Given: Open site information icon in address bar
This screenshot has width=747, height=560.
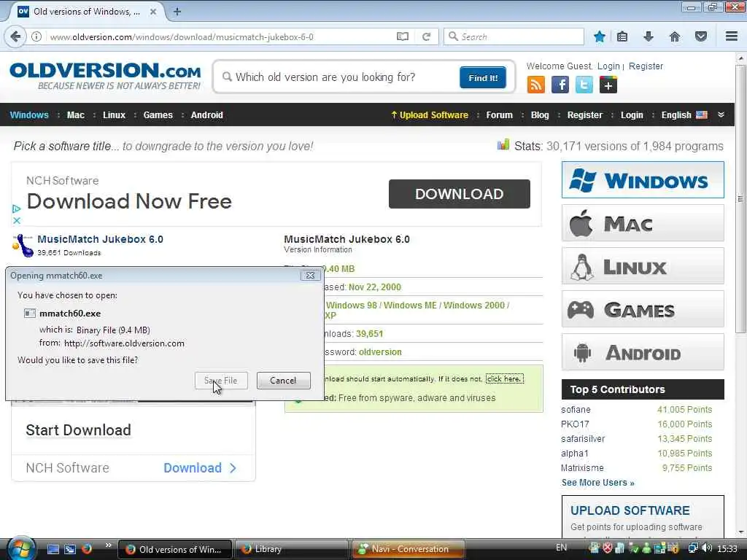Looking at the screenshot, I should (36, 36).
